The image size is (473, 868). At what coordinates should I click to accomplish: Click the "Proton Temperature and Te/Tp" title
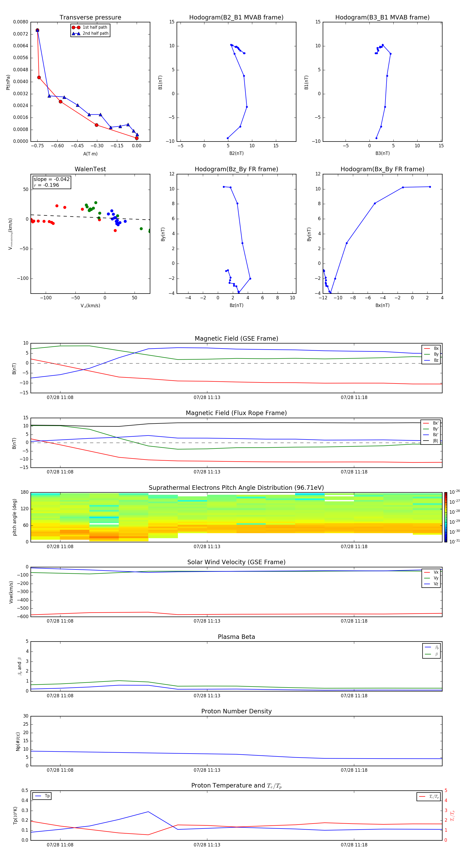(236, 786)
